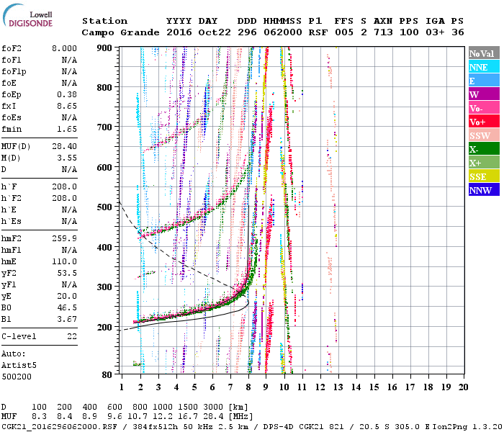The width and height of the screenshot is (504, 432).
Task: Click the IGA value 03+
Action: 435,32
